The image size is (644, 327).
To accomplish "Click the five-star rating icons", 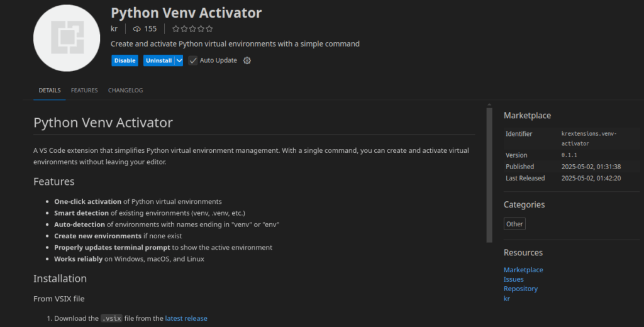I will point(192,29).
